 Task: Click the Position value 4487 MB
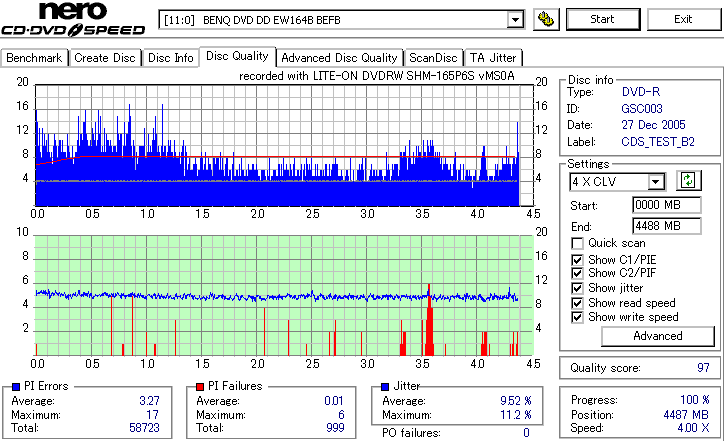coord(686,415)
